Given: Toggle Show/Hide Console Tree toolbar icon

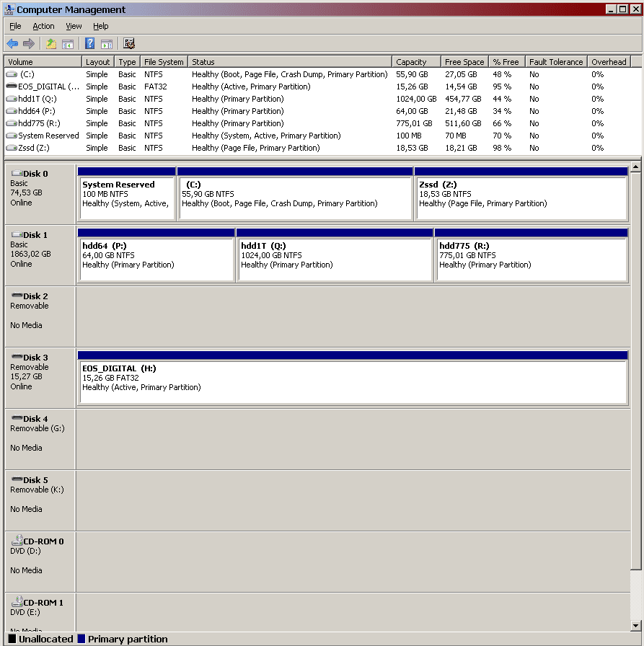Looking at the screenshot, I should (68, 44).
